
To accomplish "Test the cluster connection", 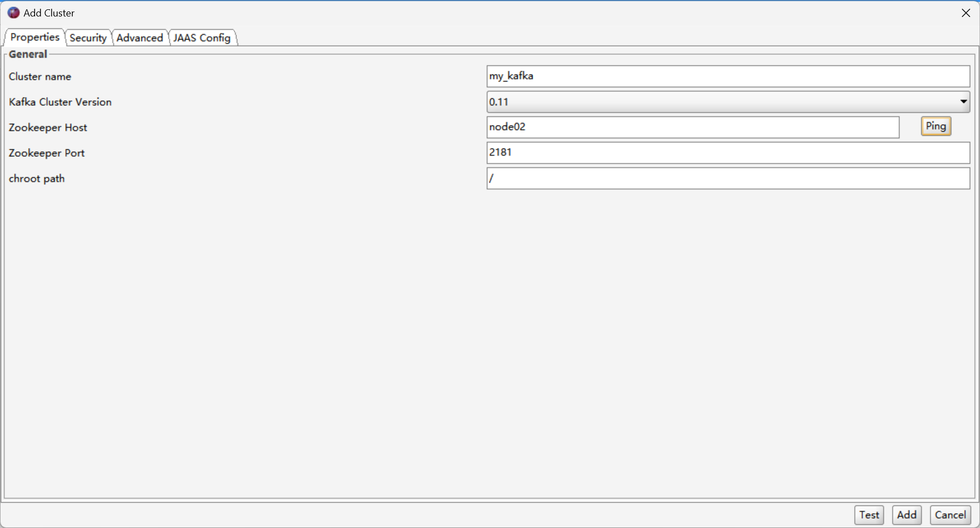I will pyautogui.click(x=869, y=515).
